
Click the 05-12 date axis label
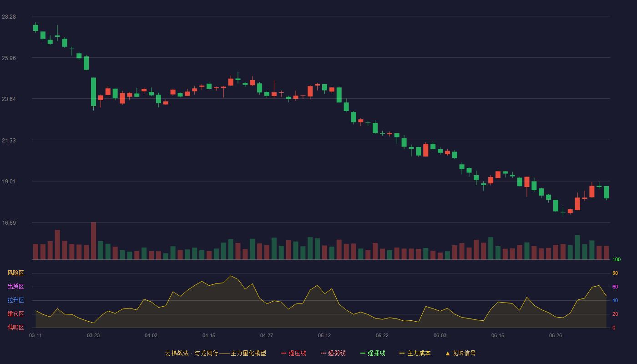pos(324,335)
